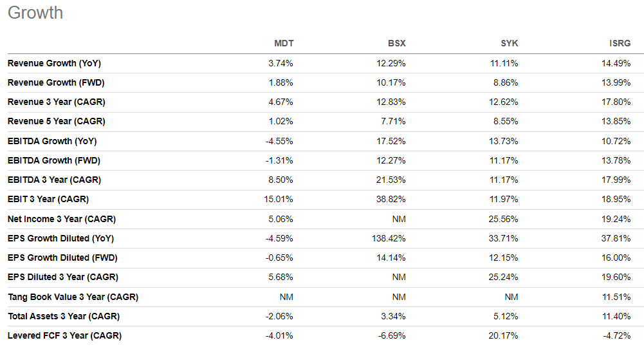Image resolution: width=644 pixels, height=347 pixels.
Task: Click the 138.42% BSX EPS growth cell
Action: pyautogui.click(x=390, y=238)
